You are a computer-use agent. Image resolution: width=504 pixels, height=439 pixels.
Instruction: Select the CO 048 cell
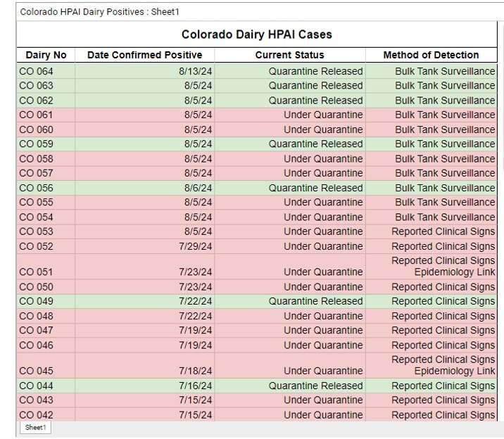pos(46,317)
